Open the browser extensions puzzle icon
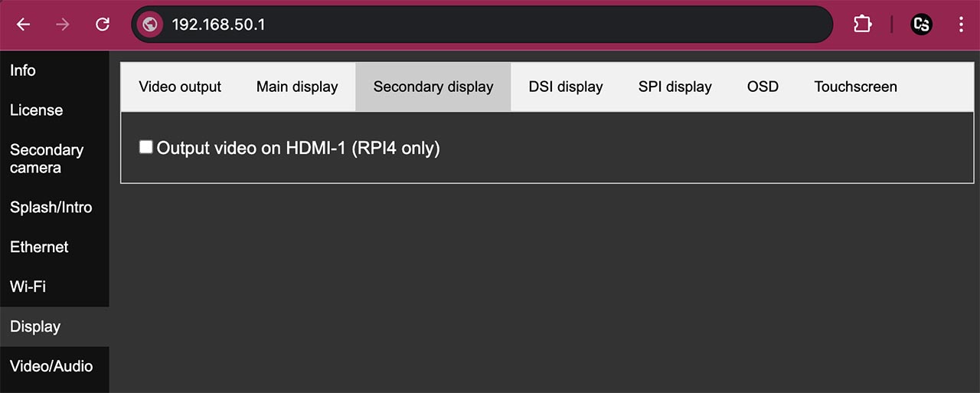This screenshot has width=980, height=393. tap(862, 25)
